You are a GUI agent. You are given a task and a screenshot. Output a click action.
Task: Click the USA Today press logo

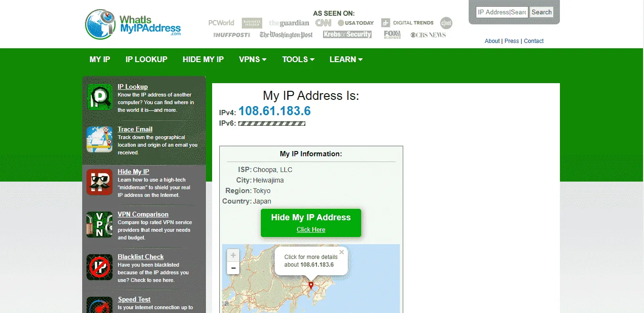[355, 23]
